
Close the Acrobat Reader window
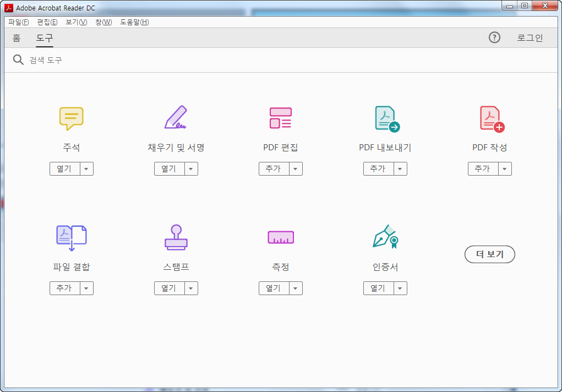pyautogui.click(x=545, y=6)
